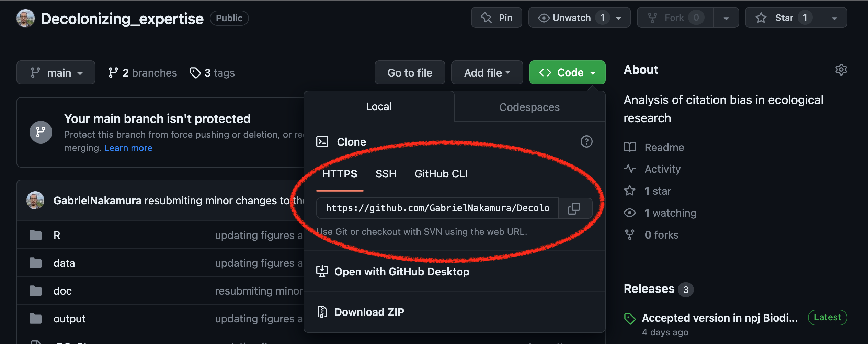Screen dimensions: 868x344
Task: View the 0 forks link
Action: pyautogui.click(x=662, y=235)
